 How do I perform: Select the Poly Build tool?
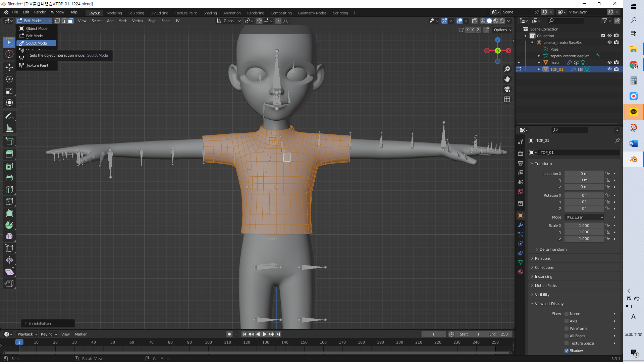(9, 213)
